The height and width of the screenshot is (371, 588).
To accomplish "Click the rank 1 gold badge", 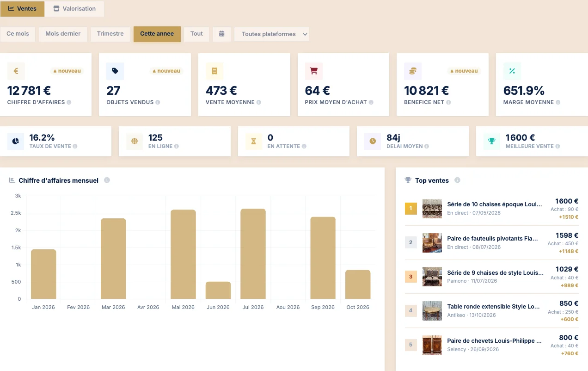I will [x=411, y=209].
